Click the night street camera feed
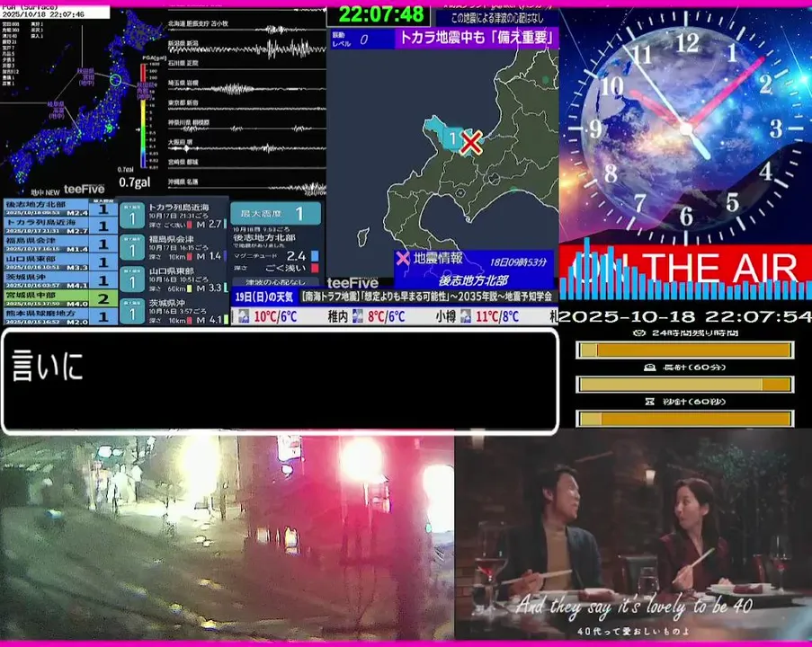The height and width of the screenshot is (647, 812). tap(227, 537)
